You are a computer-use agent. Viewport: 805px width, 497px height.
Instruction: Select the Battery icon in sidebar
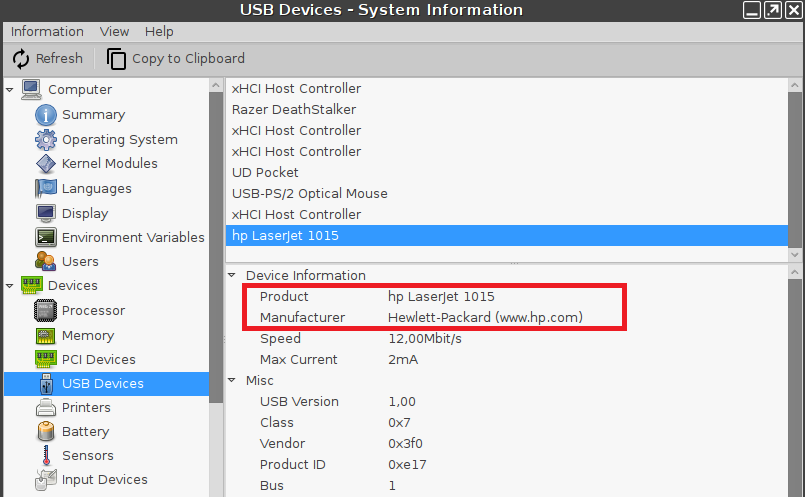46,432
